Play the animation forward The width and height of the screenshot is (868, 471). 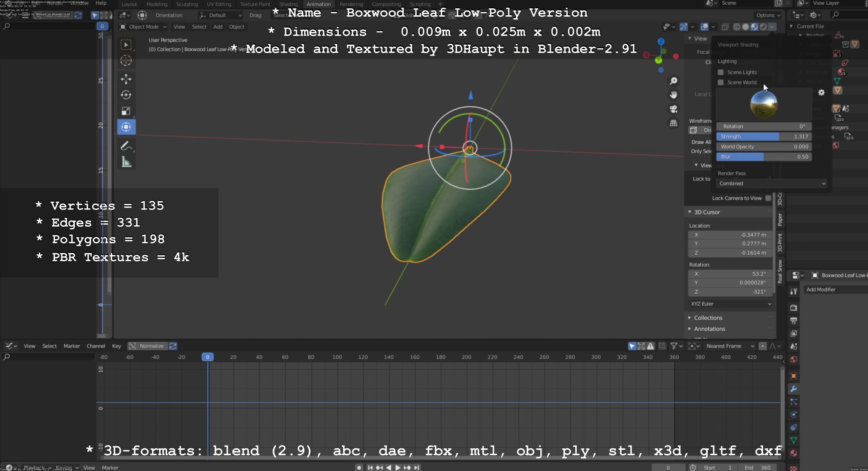tap(398, 468)
